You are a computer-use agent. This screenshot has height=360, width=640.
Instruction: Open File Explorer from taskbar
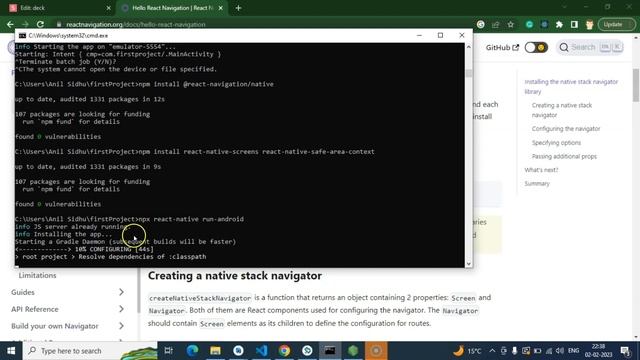pos(215,351)
